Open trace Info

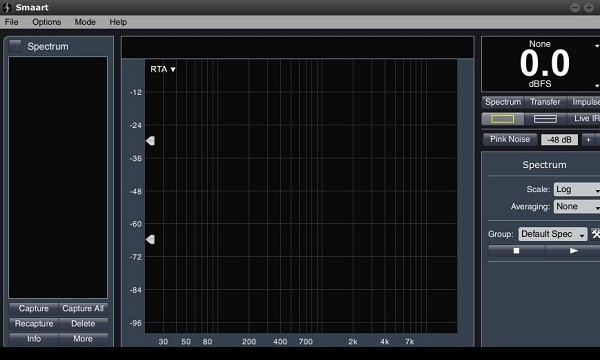click(34, 339)
